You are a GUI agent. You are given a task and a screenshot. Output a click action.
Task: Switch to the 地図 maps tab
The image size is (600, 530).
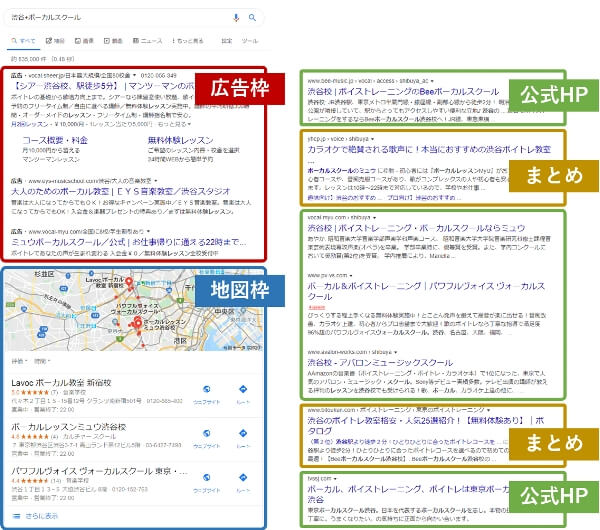pos(55,41)
